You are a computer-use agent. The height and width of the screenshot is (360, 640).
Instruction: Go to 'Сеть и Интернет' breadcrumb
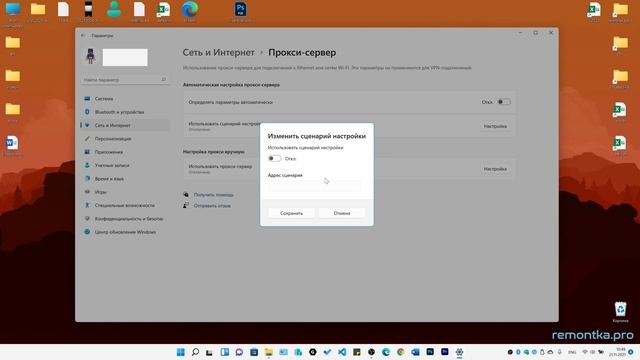click(x=218, y=53)
